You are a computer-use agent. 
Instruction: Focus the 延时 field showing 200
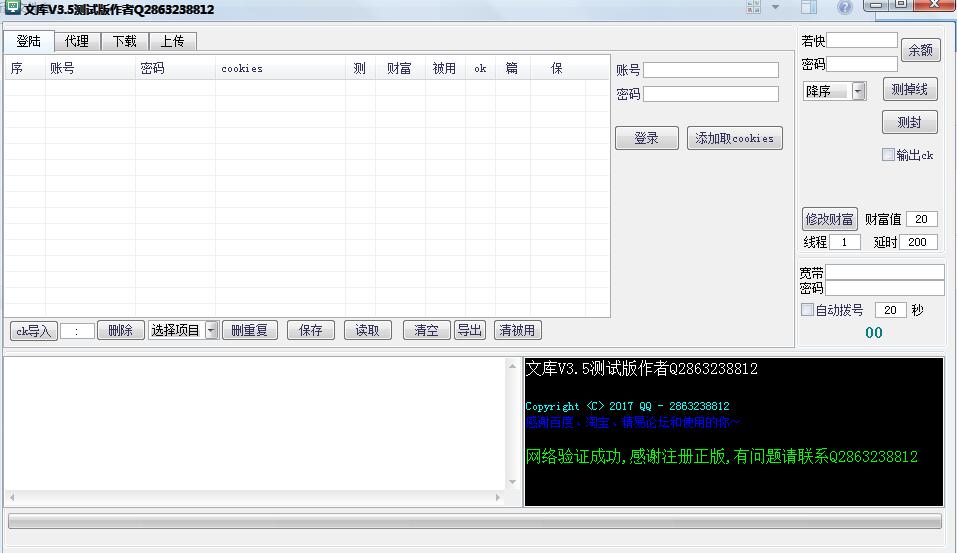(x=917, y=242)
